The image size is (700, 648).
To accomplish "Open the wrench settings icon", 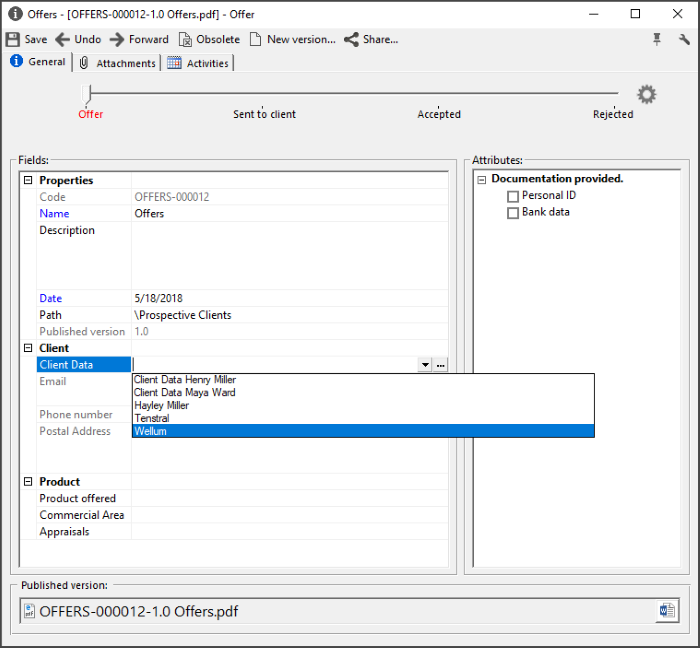I will point(684,39).
